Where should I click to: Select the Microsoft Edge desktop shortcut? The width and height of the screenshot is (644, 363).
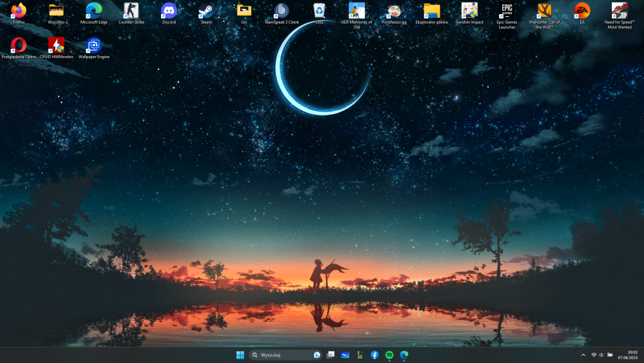(x=93, y=14)
